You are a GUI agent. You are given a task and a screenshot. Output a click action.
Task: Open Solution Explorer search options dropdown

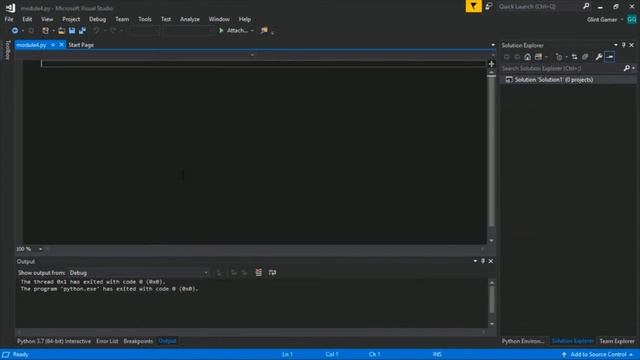click(x=633, y=69)
